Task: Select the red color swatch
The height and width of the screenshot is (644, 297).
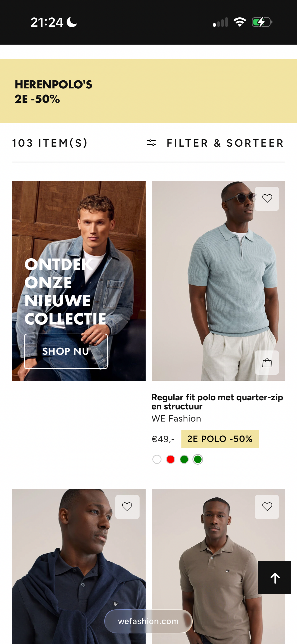Action: click(171, 459)
